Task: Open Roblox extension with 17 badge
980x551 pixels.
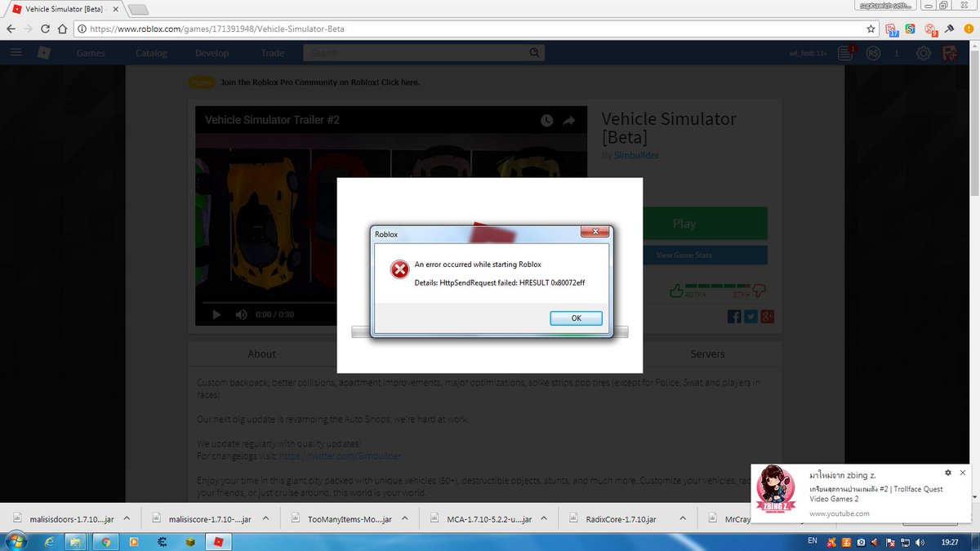Action: tap(893, 29)
